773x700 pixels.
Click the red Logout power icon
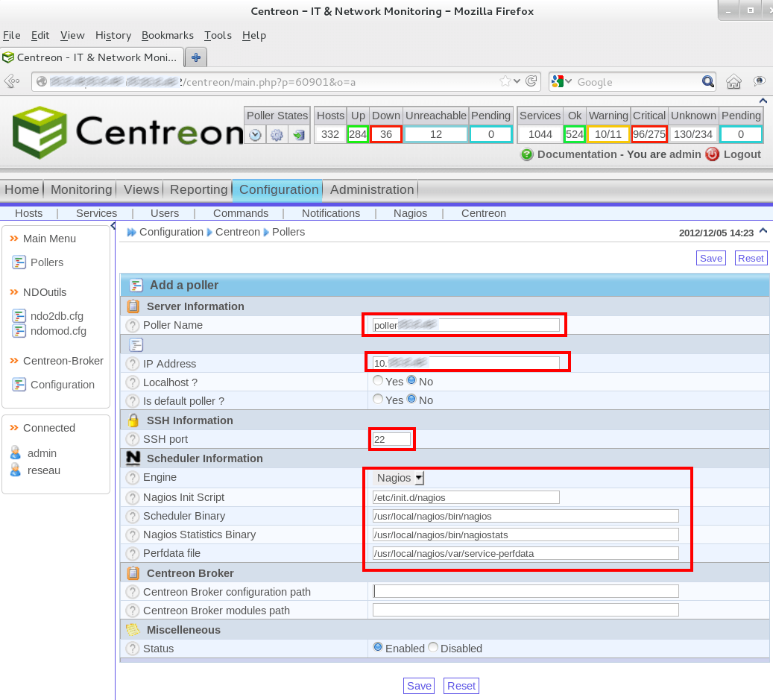(713, 154)
